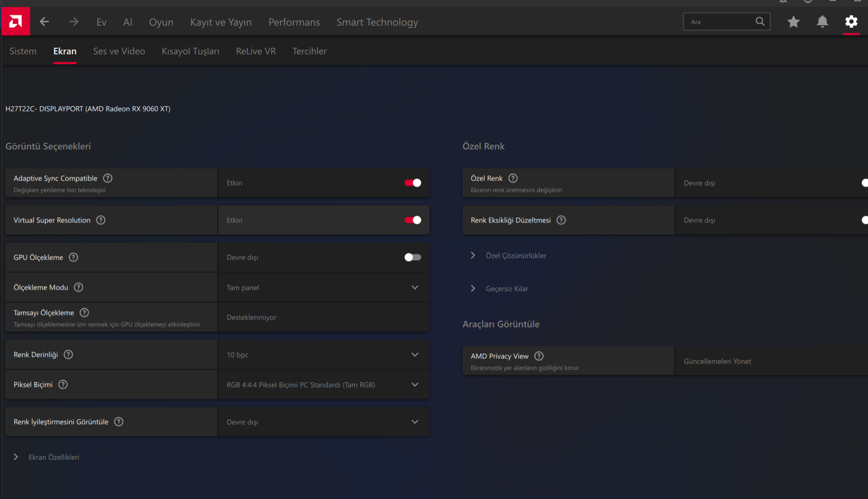
Task: Open the Oyun menu
Action: point(161,22)
